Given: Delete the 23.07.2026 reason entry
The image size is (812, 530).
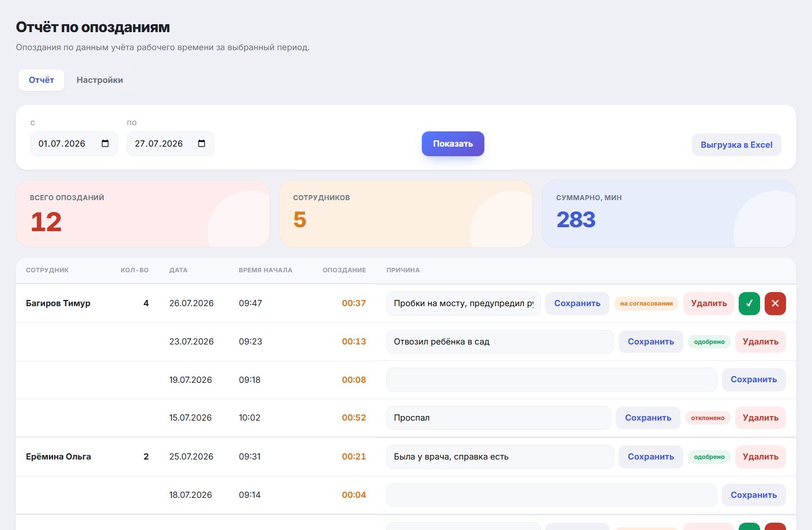Looking at the screenshot, I should pos(761,342).
